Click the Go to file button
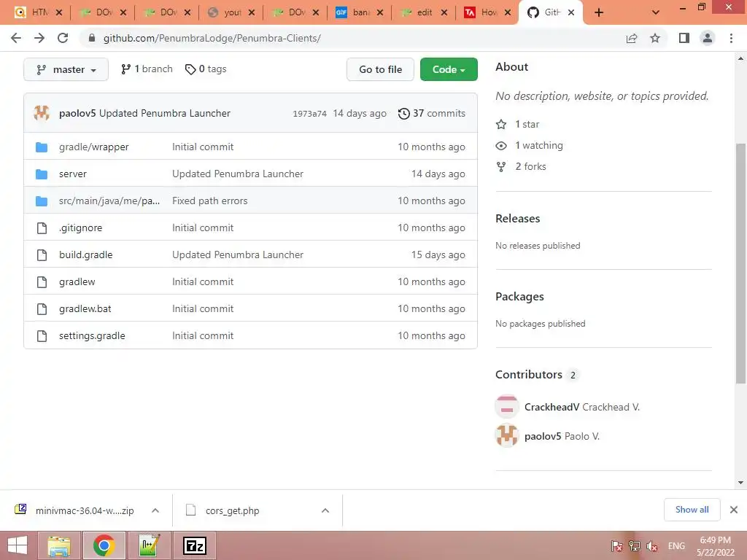Screen dimensions: 747x560 380,69
